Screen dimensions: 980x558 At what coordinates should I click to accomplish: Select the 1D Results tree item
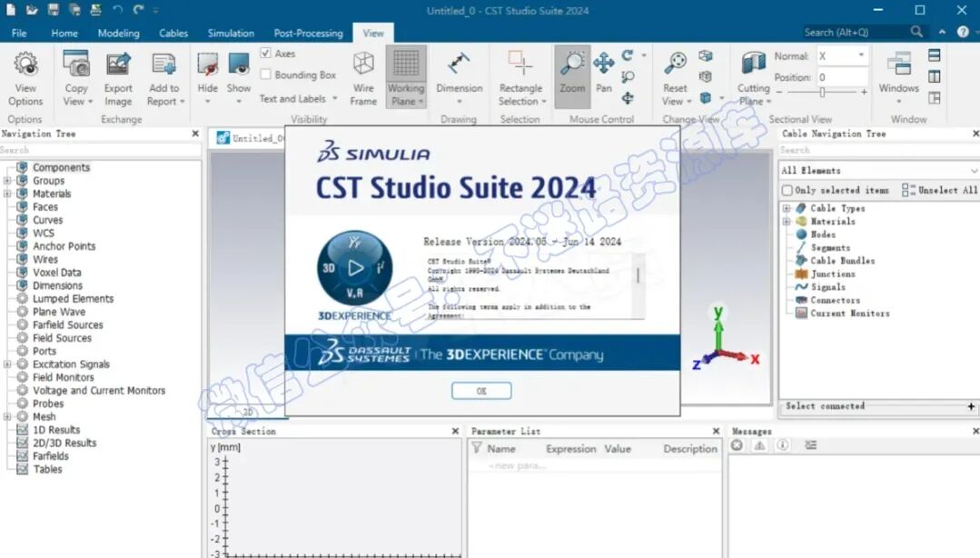[56, 430]
